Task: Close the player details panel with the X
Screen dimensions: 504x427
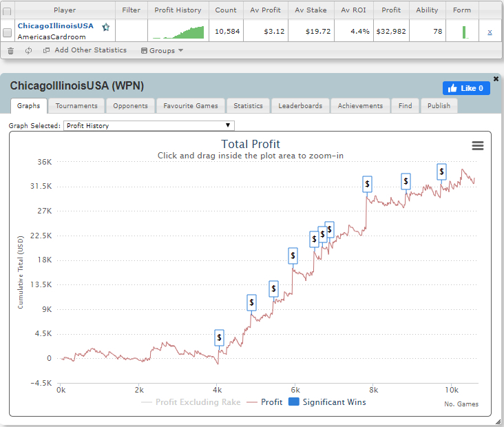Action: click(496, 79)
